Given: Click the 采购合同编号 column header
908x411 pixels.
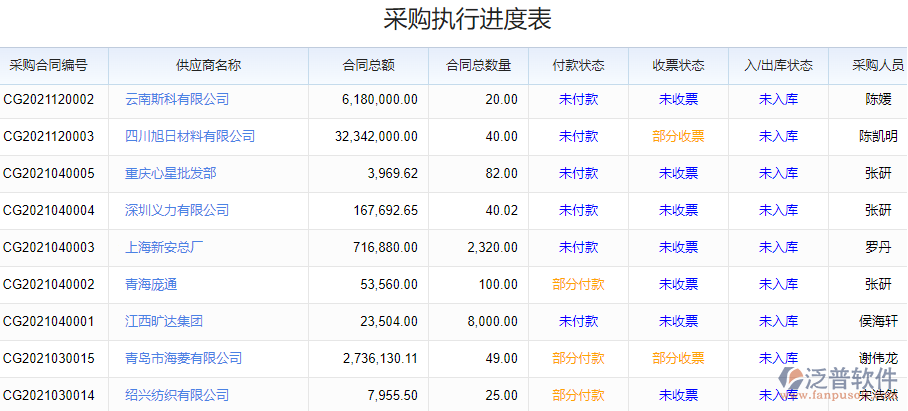Looking at the screenshot, I should coord(48,66).
